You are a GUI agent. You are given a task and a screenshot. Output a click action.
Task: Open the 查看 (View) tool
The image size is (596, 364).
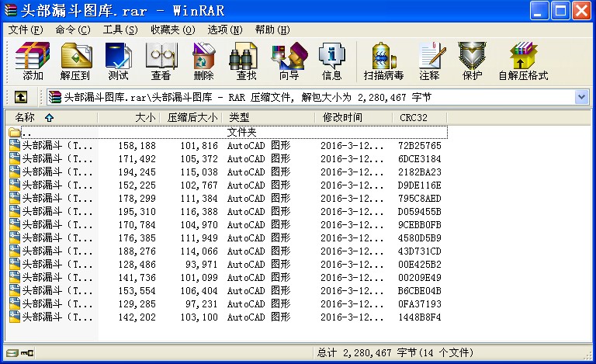(161, 61)
